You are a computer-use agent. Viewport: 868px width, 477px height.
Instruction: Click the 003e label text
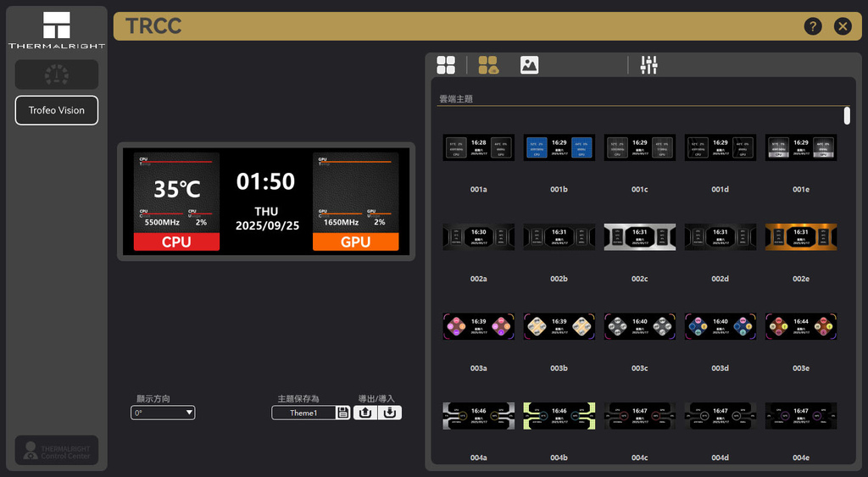coord(801,369)
